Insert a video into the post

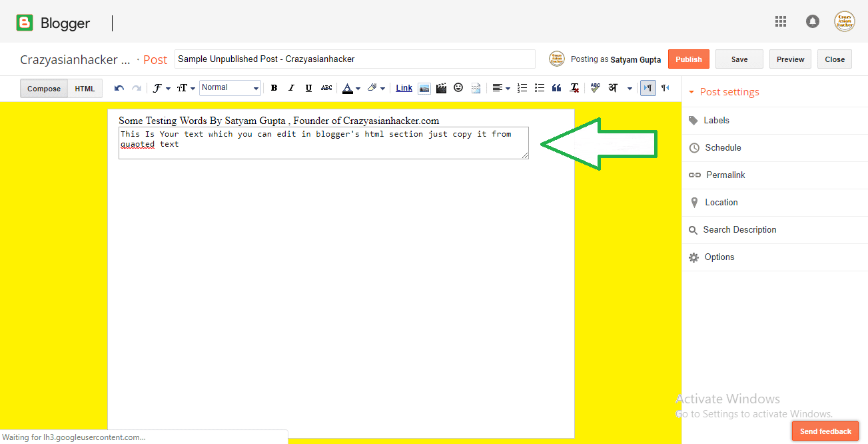(441, 87)
